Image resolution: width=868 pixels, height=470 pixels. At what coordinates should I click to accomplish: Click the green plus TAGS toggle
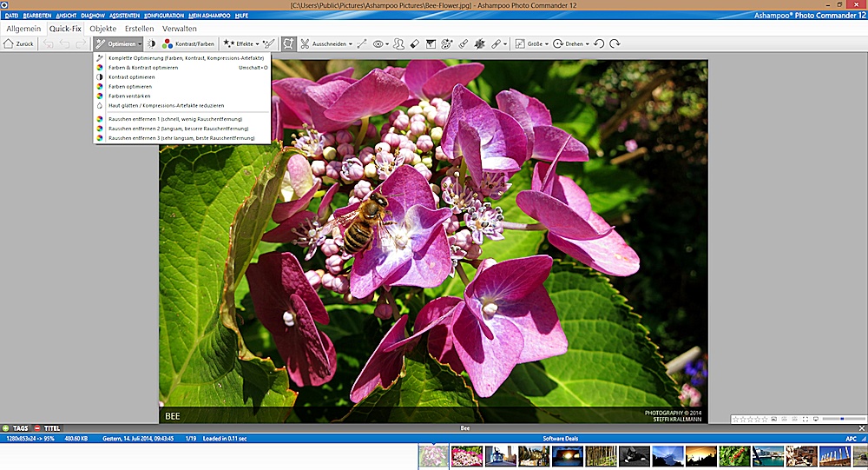6,428
